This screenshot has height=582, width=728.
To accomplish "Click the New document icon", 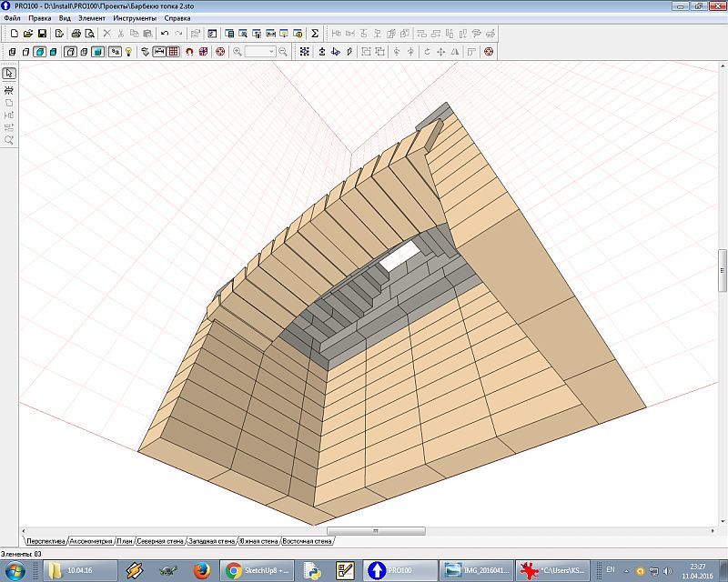I will 14,34.
